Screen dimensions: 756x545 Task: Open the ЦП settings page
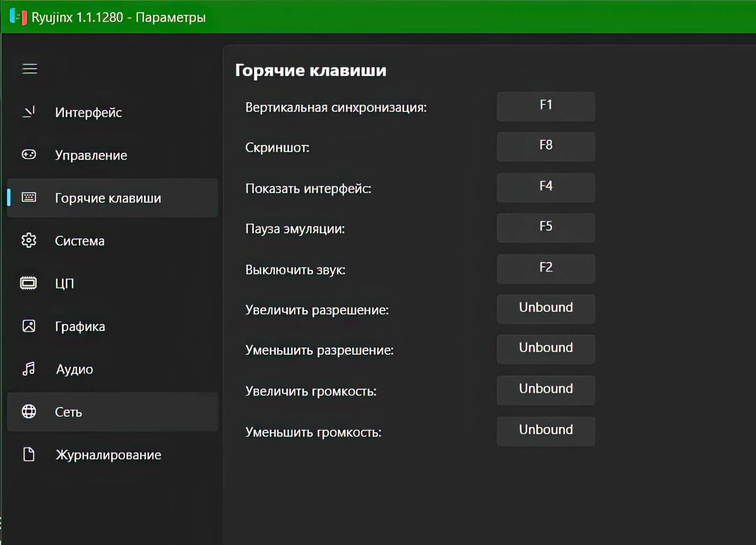click(x=112, y=283)
